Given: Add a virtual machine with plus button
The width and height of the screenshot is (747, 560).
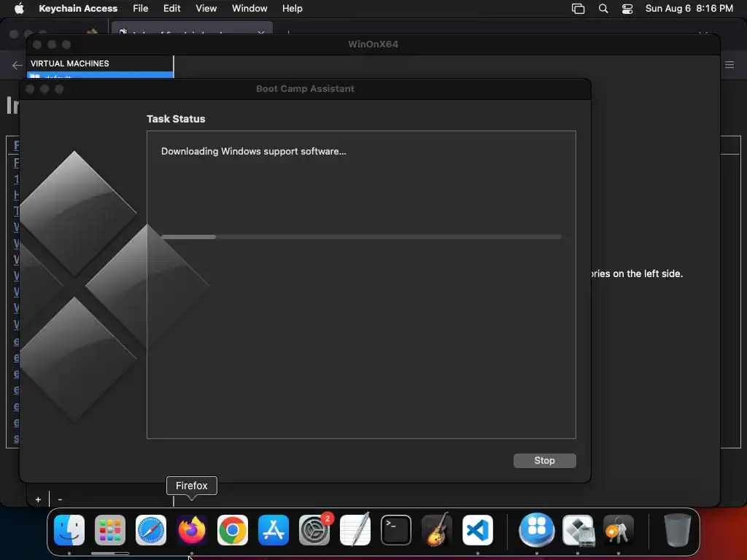Looking at the screenshot, I should click(x=38, y=499).
